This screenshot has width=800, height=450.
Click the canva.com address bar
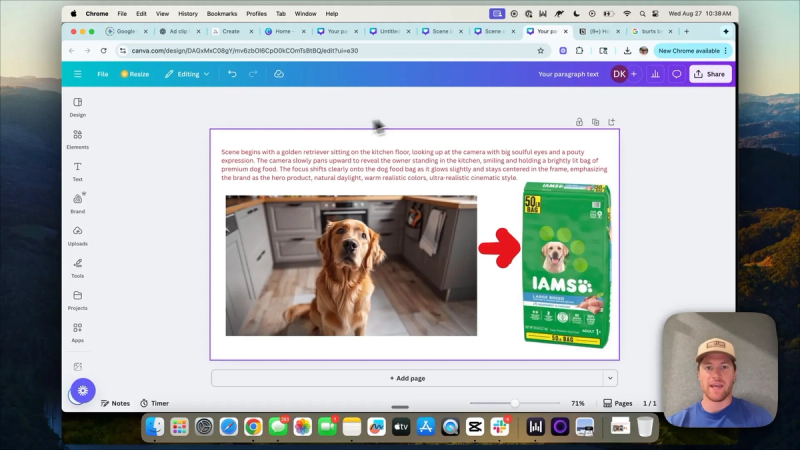click(332, 51)
